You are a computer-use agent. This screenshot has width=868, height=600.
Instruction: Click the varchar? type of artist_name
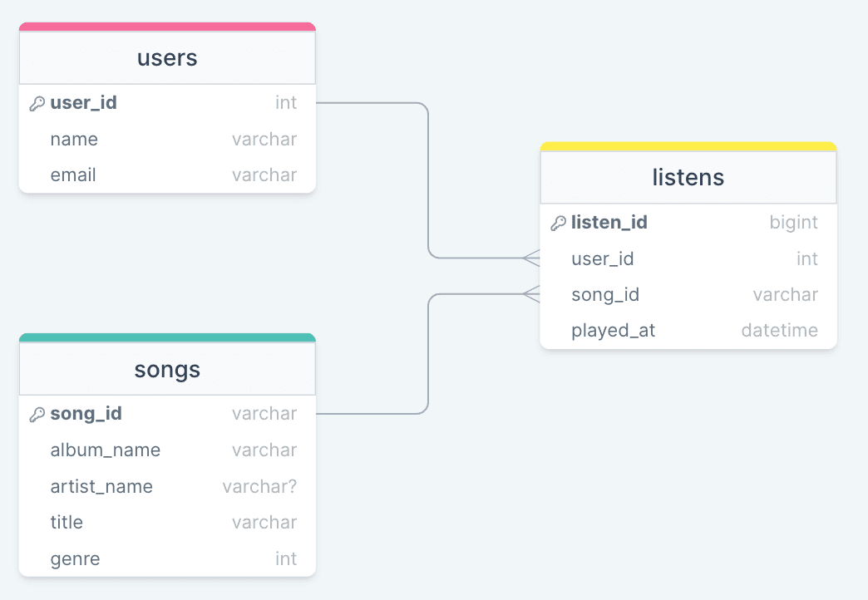(259, 487)
